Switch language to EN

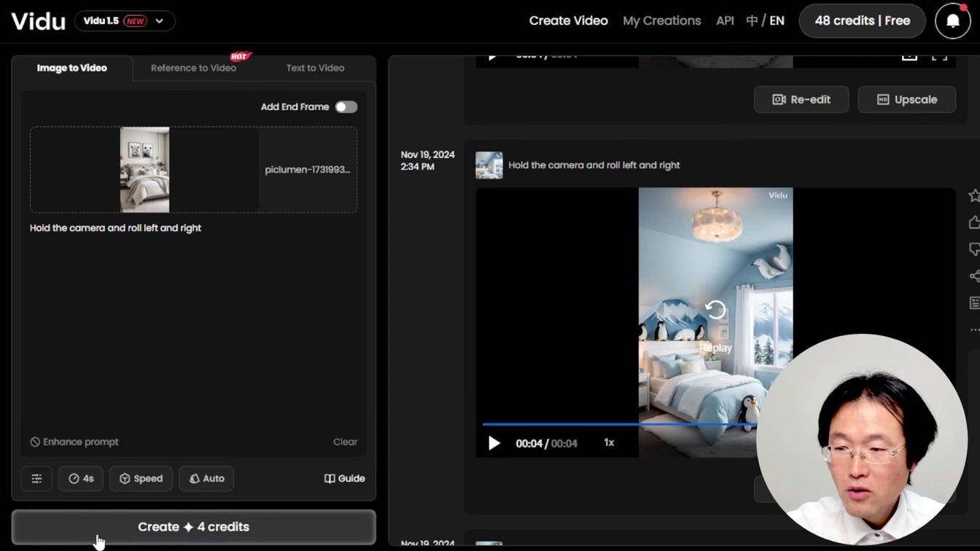click(777, 20)
